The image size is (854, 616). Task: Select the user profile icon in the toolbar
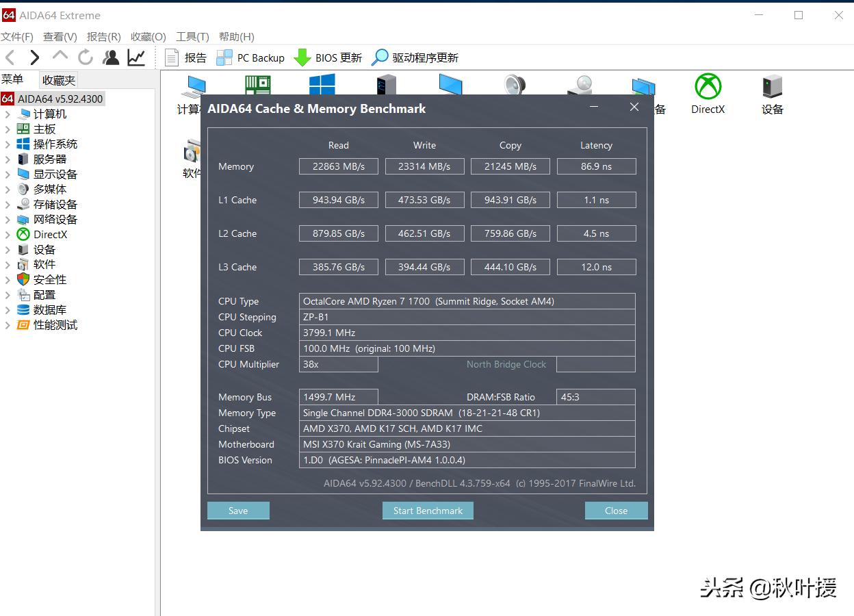click(x=111, y=57)
